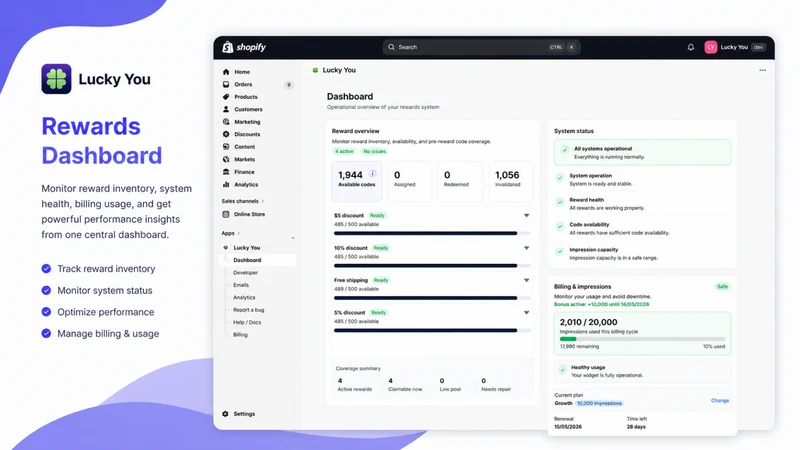Click the Finance bank icon
800x450 pixels.
point(226,172)
